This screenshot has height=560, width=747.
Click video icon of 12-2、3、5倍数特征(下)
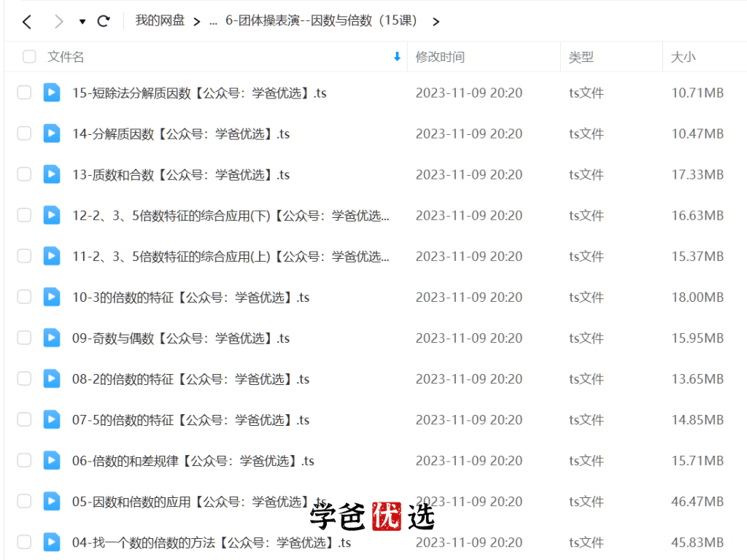pos(52,215)
